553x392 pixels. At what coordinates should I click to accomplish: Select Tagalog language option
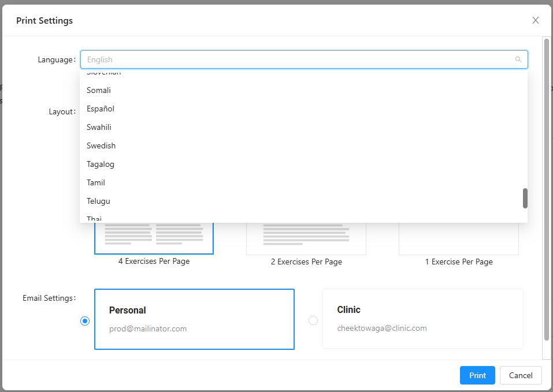[x=101, y=164]
